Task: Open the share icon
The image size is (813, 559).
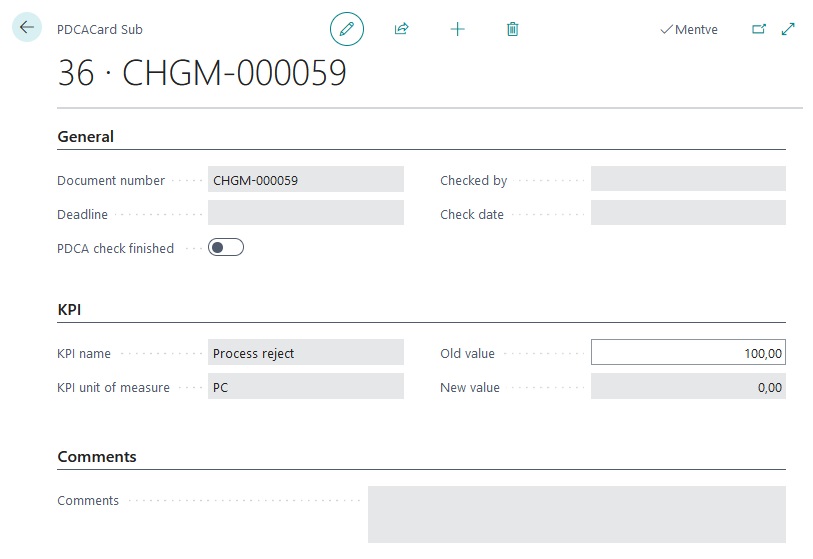Action: [401, 29]
